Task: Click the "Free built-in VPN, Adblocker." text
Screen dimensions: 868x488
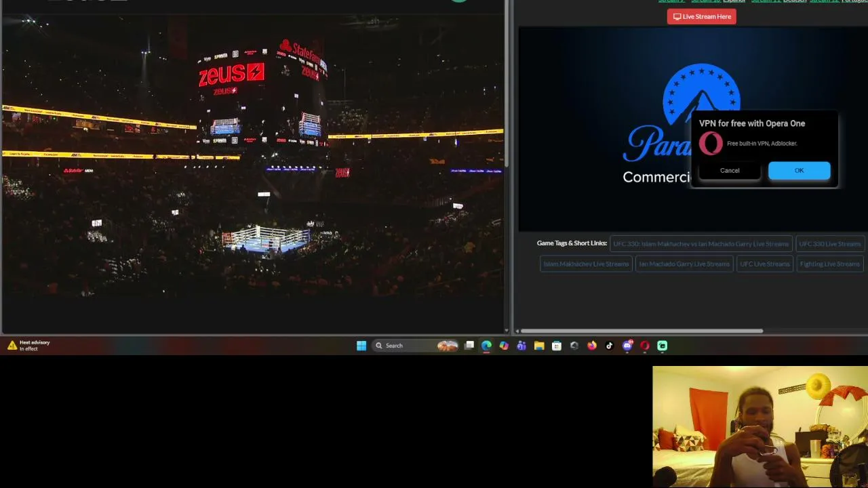Action: click(x=762, y=144)
